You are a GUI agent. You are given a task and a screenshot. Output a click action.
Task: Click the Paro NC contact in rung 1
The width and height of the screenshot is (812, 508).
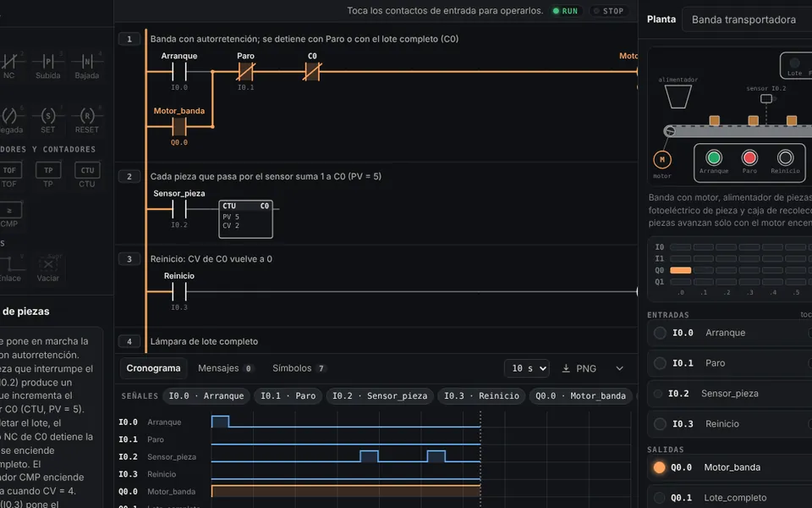(245, 71)
